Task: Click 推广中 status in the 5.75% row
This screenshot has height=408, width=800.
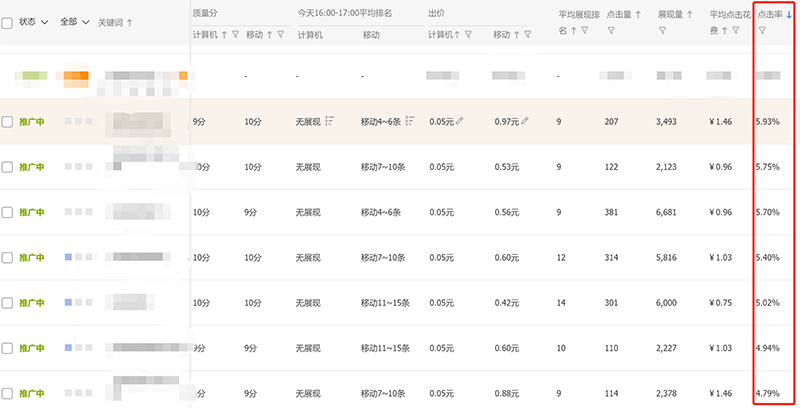Action: pos(32,167)
